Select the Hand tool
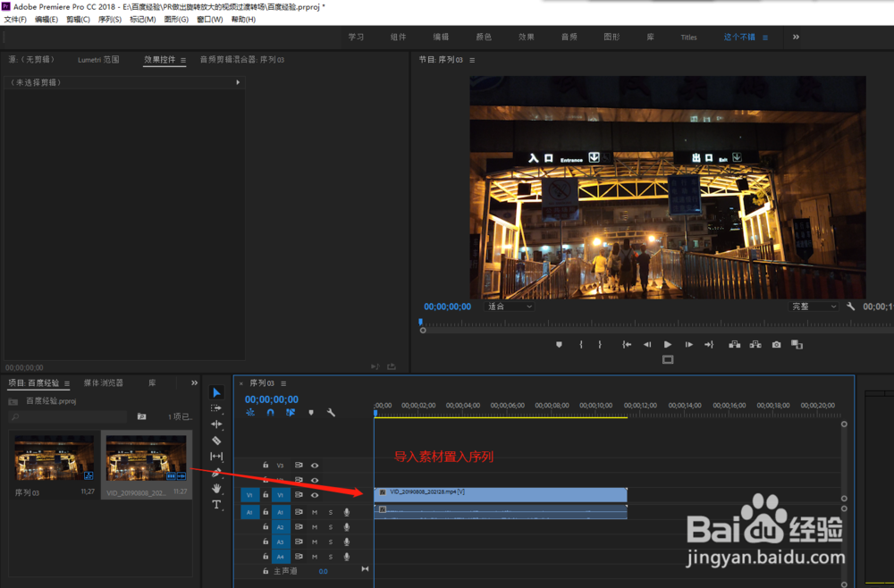This screenshot has height=588, width=894. coord(216,488)
